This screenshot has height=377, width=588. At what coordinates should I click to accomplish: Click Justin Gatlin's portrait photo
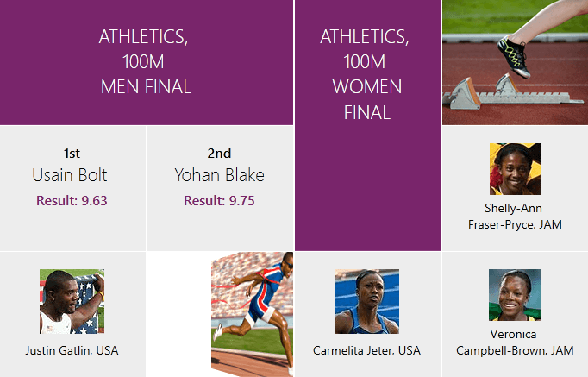(x=72, y=301)
